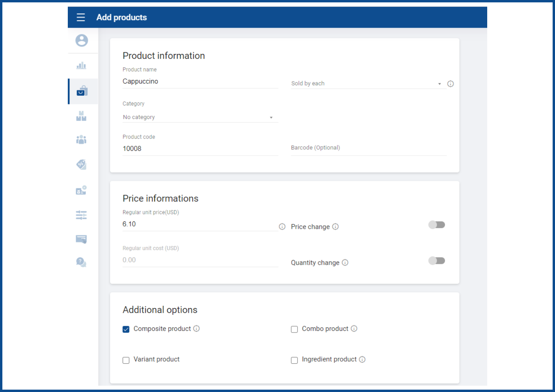Click the Barcode (Optional) input field
This screenshot has width=555, height=392.
coord(368,148)
